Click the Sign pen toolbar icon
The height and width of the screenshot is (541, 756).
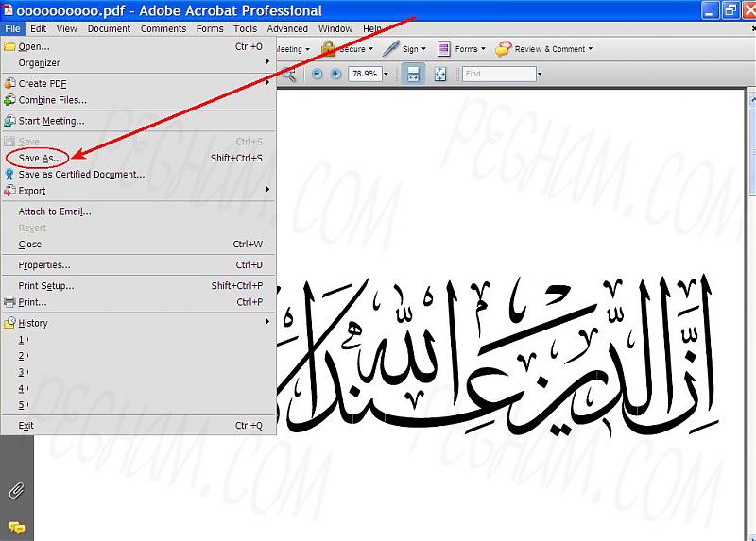[390, 49]
